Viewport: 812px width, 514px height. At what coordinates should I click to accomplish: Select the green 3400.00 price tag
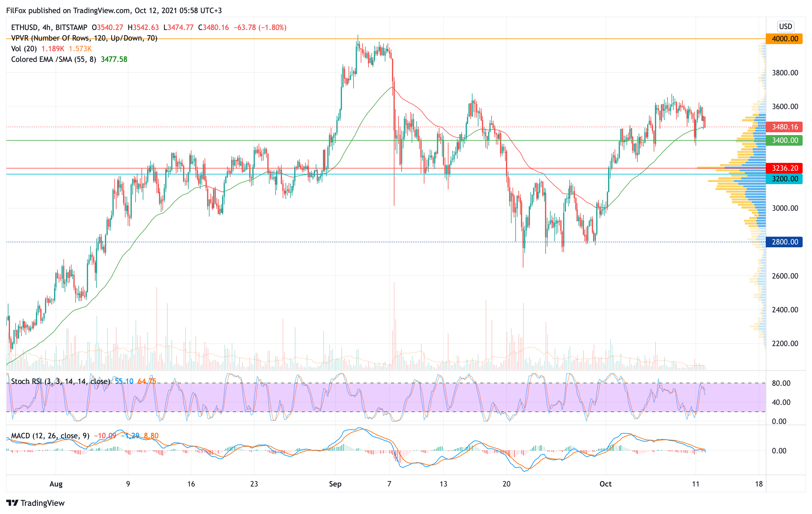(784, 140)
